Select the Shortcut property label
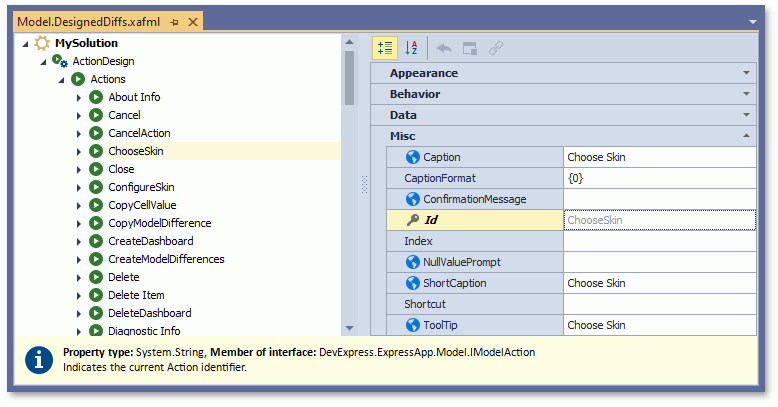778x407 pixels. [x=425, y=304]
